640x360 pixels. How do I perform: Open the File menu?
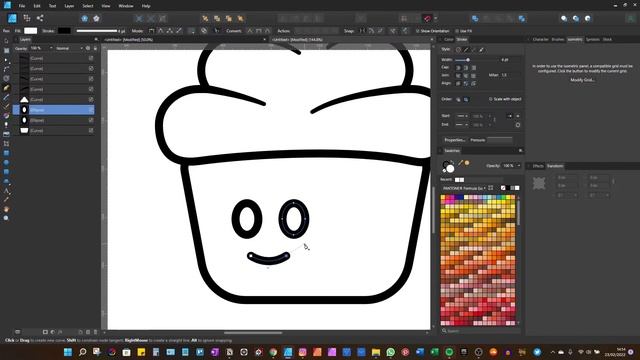coord(22,6)
